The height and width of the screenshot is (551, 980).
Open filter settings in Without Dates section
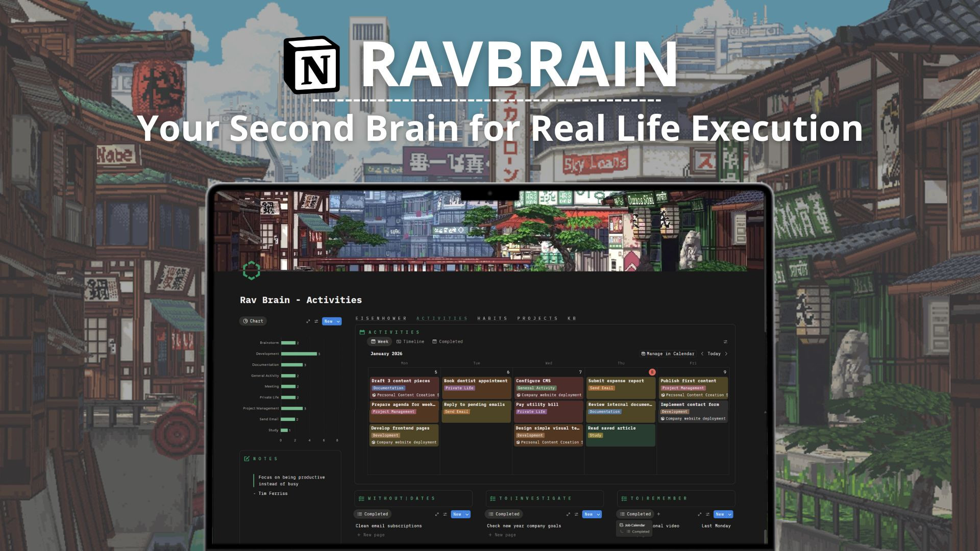[445, 514]
